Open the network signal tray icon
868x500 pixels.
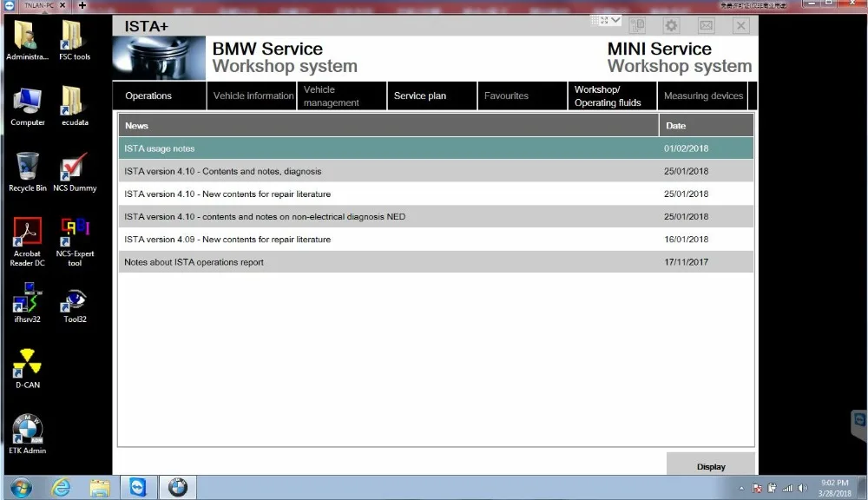pyautogui.click(x=787, y=489)
